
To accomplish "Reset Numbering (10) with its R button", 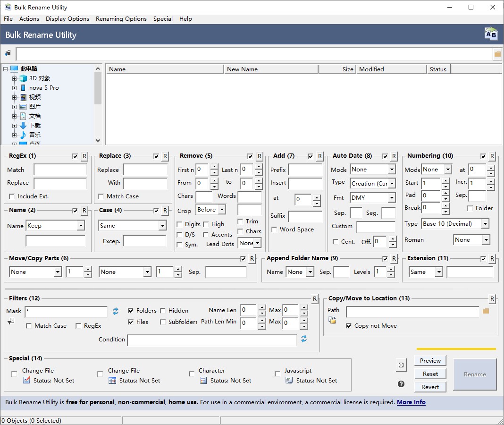I will click(x=492, y=156).
